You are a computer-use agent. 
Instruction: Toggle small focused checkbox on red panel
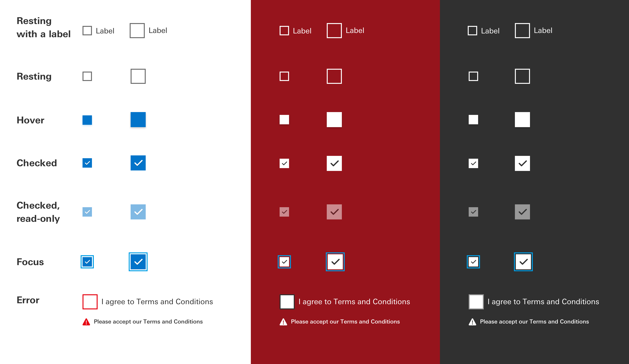[284, 262]
